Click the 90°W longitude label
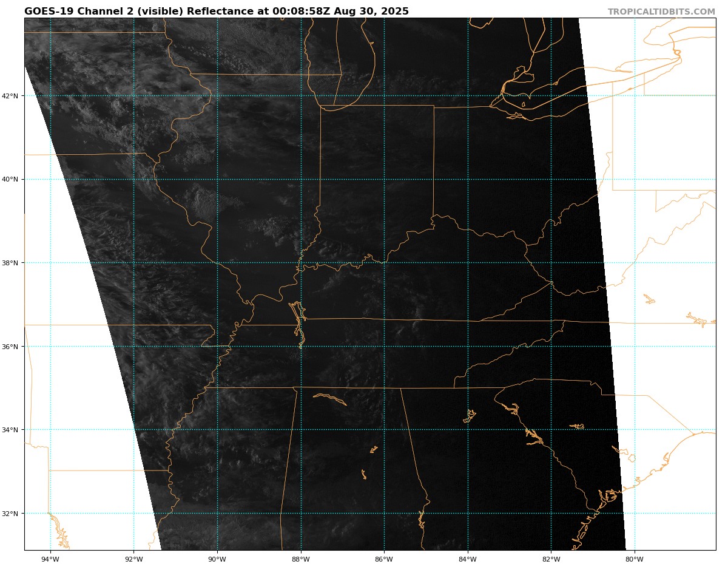Screen dimensions: 728x564 click(x=217, y=559)
